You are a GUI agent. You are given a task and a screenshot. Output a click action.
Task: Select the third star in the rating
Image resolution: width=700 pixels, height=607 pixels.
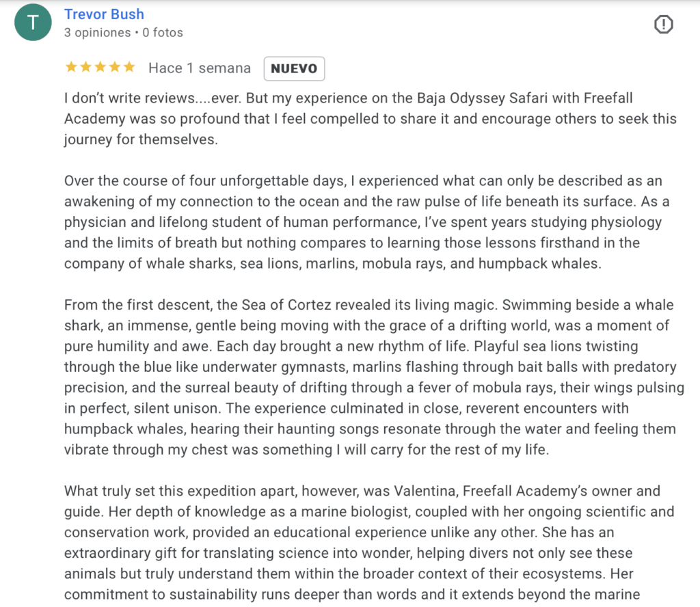click(100, 67)
